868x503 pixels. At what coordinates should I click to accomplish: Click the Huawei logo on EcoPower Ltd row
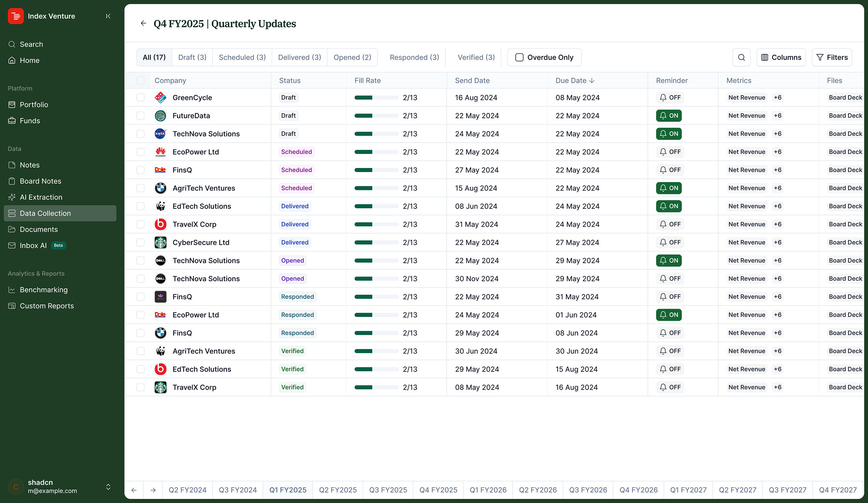[x=161, y=152]
